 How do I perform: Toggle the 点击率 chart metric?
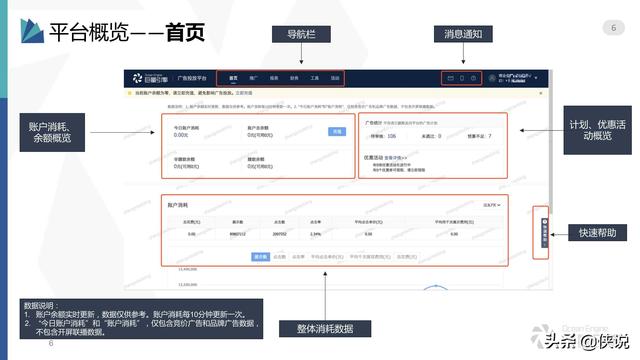coord(298,257)
